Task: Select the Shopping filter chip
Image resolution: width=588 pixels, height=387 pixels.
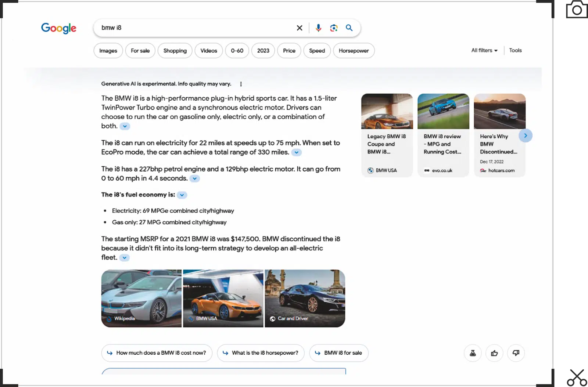Action: click(175, 51)
